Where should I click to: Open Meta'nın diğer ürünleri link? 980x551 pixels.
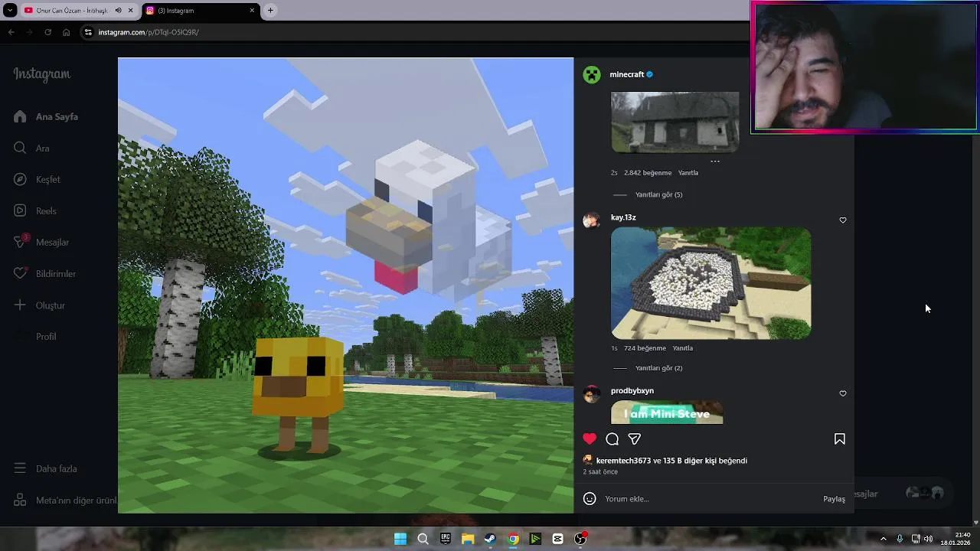[65, 500]
